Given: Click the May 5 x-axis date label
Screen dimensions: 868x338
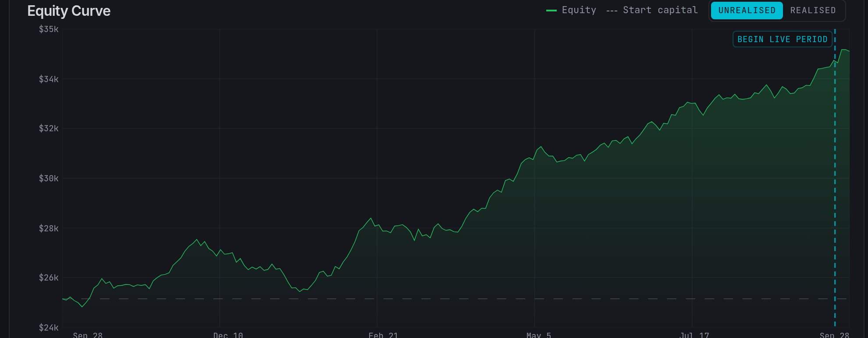Looking at the screenshot, I should (x=539, y=335).
